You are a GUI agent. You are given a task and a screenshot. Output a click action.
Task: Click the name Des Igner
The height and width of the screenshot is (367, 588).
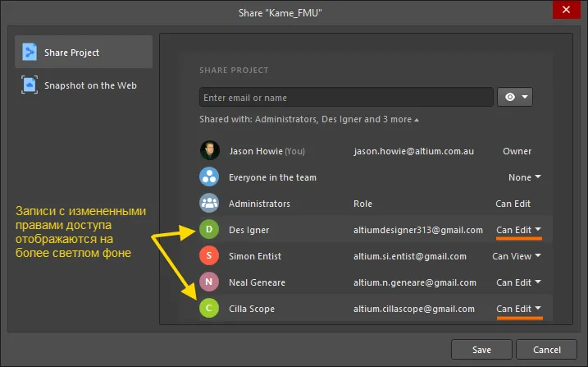click(249, 230)
